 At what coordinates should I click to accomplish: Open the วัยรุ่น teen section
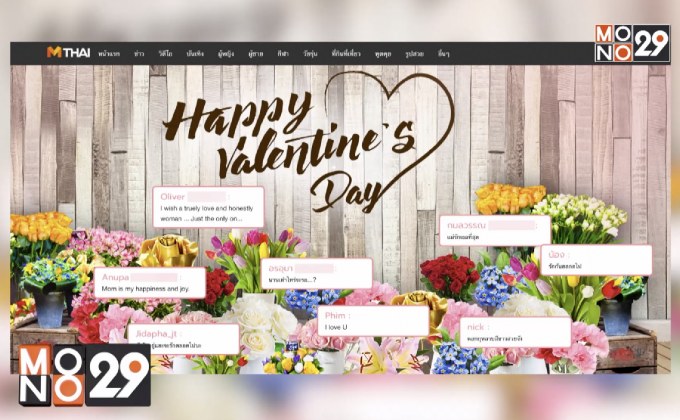310,54
